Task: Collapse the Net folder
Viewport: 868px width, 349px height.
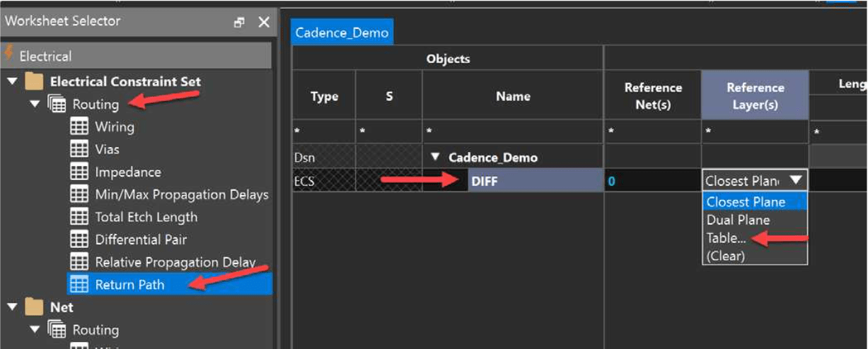Action: (11, 308)
